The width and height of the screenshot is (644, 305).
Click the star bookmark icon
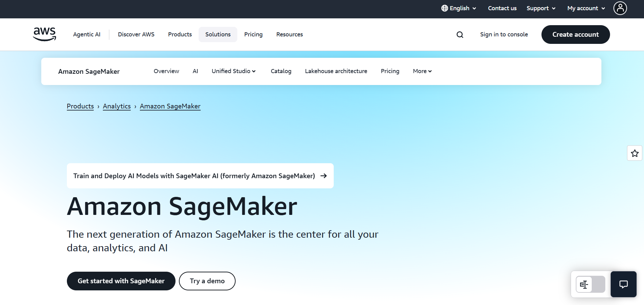tap(634, 153)
